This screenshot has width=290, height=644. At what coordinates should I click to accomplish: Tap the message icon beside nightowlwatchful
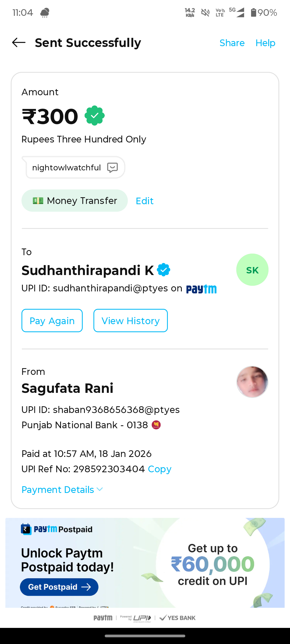(113, 168)
